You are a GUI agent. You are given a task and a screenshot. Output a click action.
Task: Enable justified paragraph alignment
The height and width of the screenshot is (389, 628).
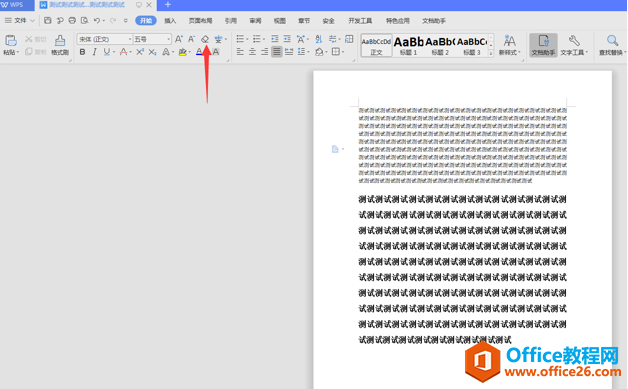(276, 52)
